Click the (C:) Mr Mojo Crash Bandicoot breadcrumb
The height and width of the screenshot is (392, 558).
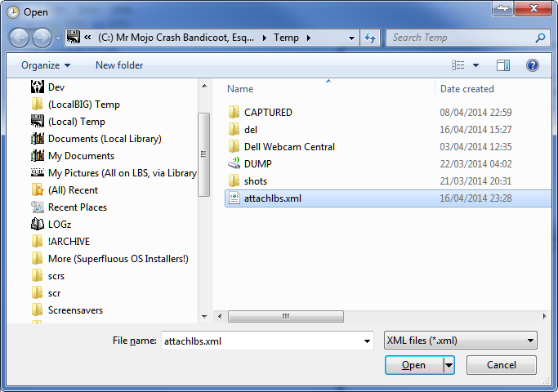pyautogui.click(x=176, y=38)
